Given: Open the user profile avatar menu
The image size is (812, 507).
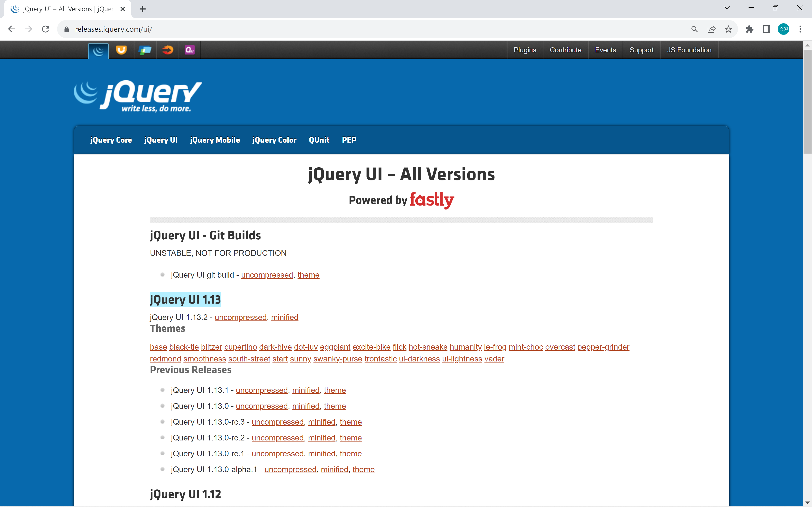Looking at the screenshot, I should click(783, 29).
